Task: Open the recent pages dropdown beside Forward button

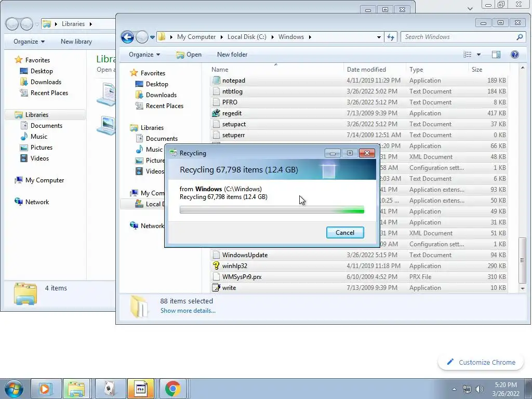Action: tap(152, 37)
